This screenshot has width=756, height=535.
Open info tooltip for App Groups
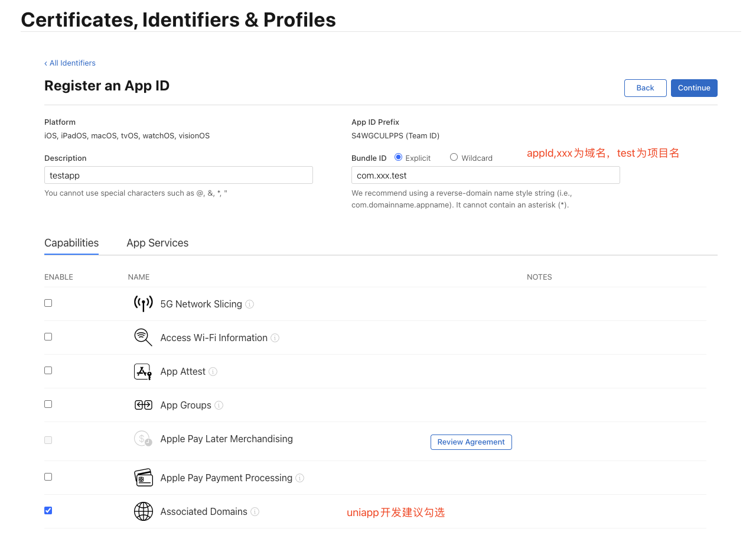tap(219, 406)
